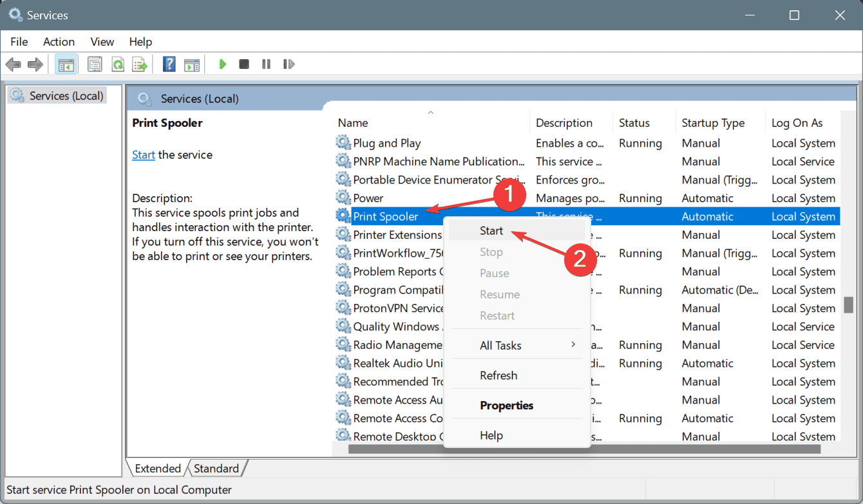Open the Help toolbar question mark icon
The width and height of the screenshot is (863, 504).
169,64
